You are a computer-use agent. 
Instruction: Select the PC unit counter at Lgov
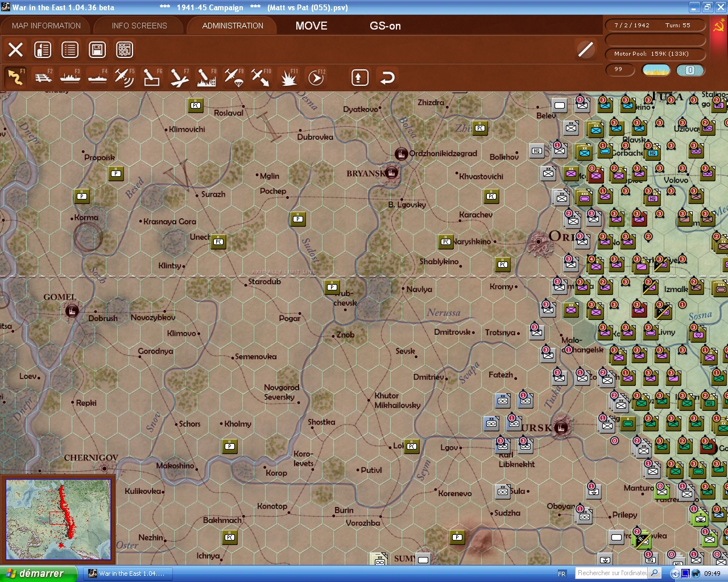point(412,446)
